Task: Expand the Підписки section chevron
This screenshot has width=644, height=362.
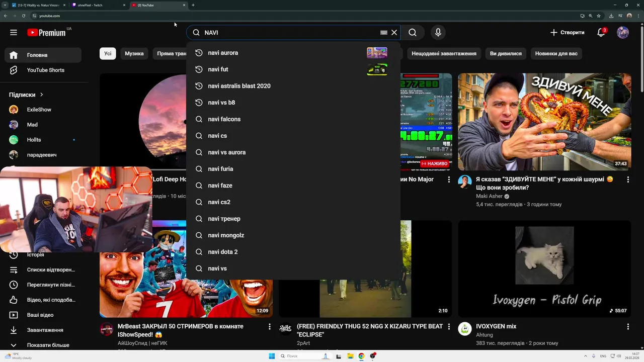Action: click(x=42, y=95)
